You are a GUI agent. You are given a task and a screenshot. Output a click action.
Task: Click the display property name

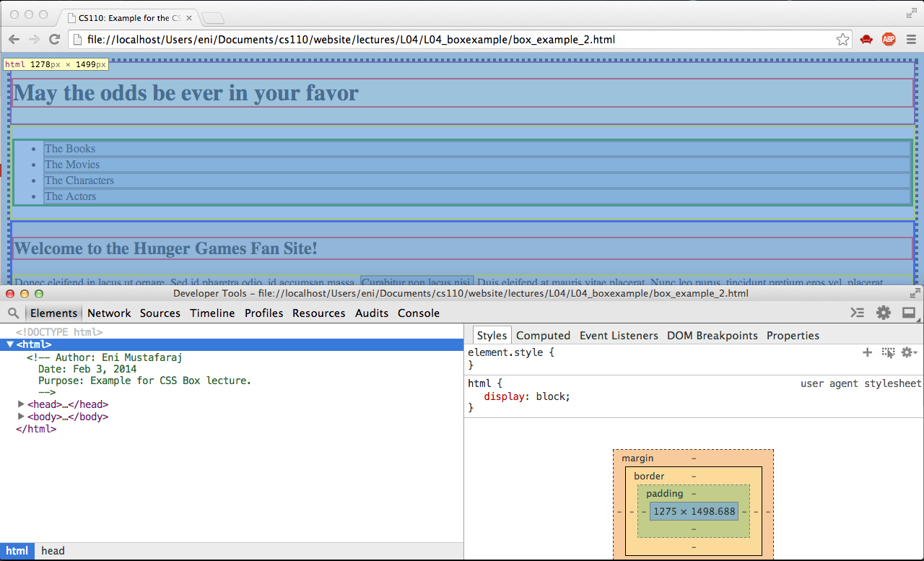point(504,396)
